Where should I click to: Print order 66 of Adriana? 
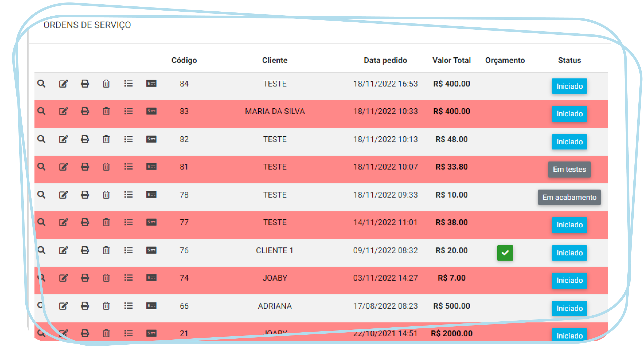(85, 306)
